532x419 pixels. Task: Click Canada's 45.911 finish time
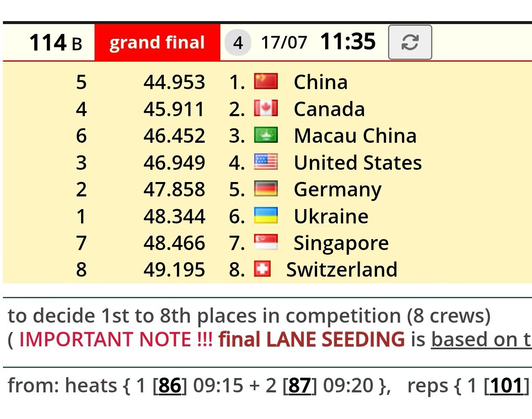click(174, 109)
